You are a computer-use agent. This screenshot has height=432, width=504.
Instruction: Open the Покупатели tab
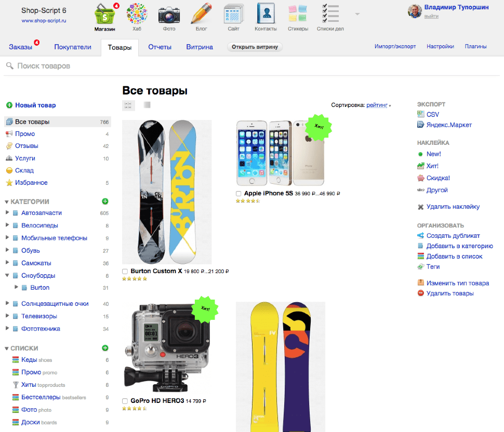[x=73, y=47]
